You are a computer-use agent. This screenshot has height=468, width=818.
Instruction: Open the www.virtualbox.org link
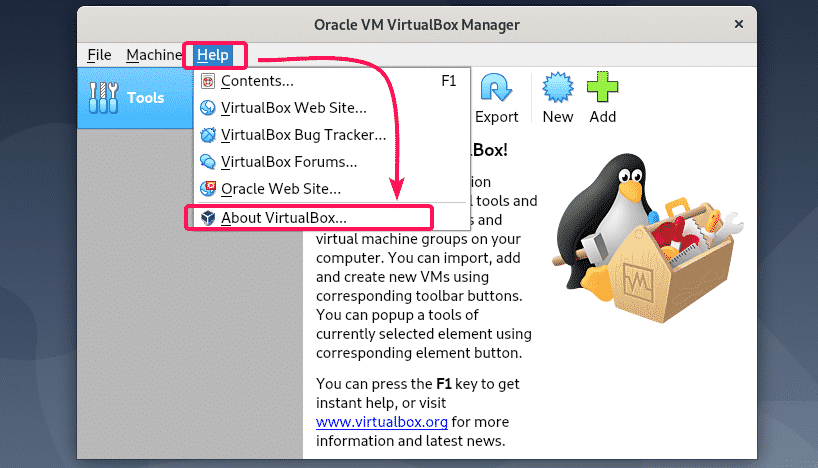(x=382, y=422)
